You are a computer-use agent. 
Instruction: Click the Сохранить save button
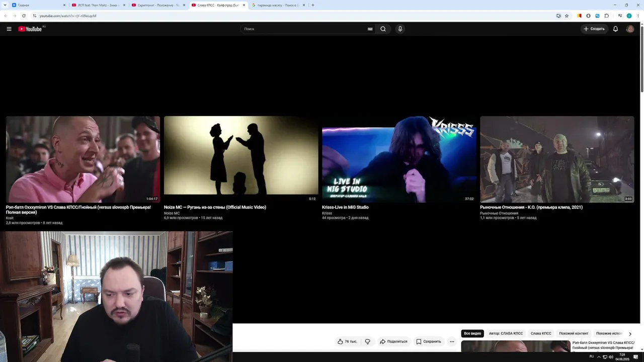pyautogui.click(x=429, y=341)
